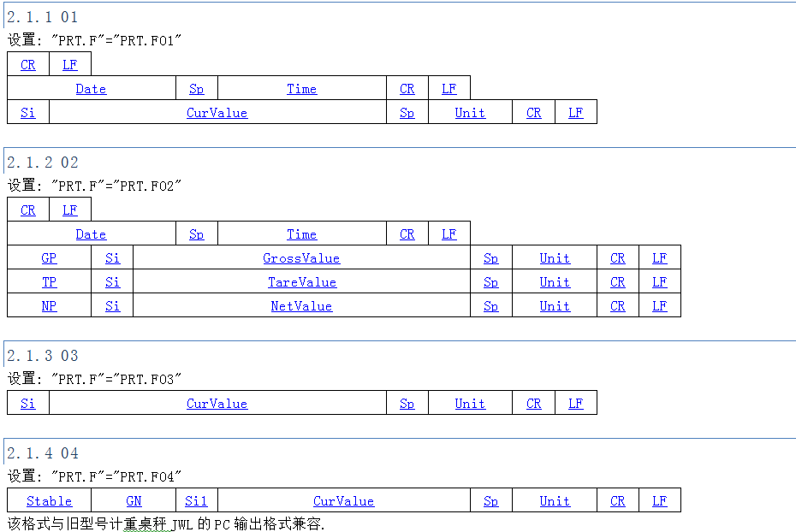Open the Si1 link
This screenshot has height=532, width=796.
pyautogui.click(x=196, y=501)
